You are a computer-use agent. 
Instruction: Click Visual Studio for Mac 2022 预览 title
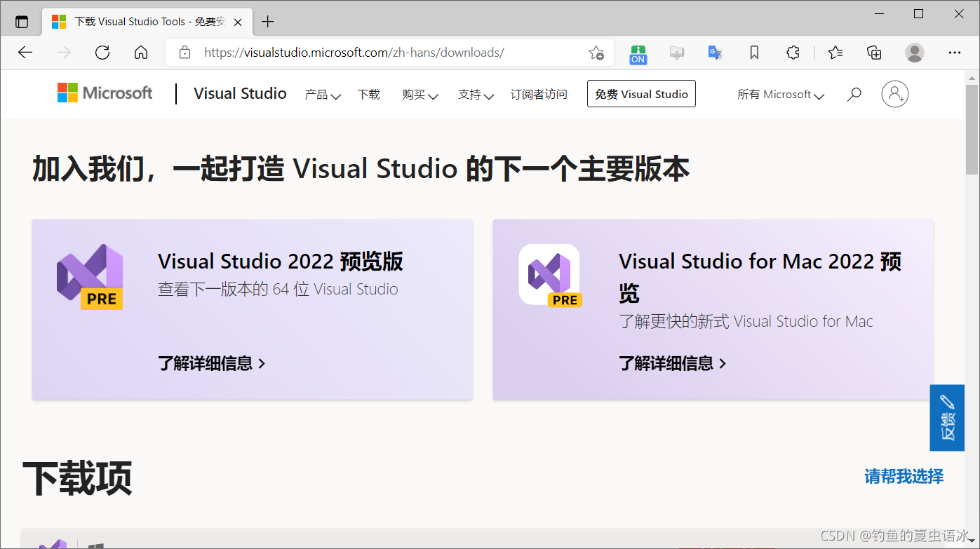(x=760, y=277)
